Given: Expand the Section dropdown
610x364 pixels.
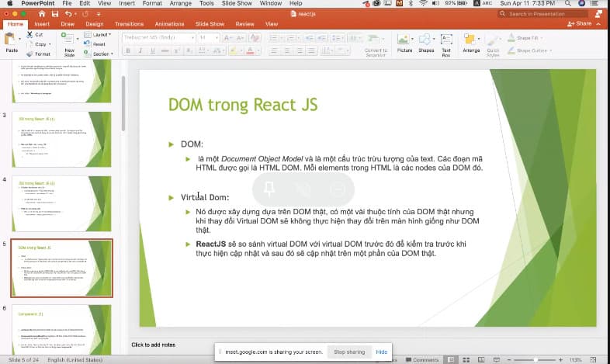Looking at the screenshot, I should point(102,54).
